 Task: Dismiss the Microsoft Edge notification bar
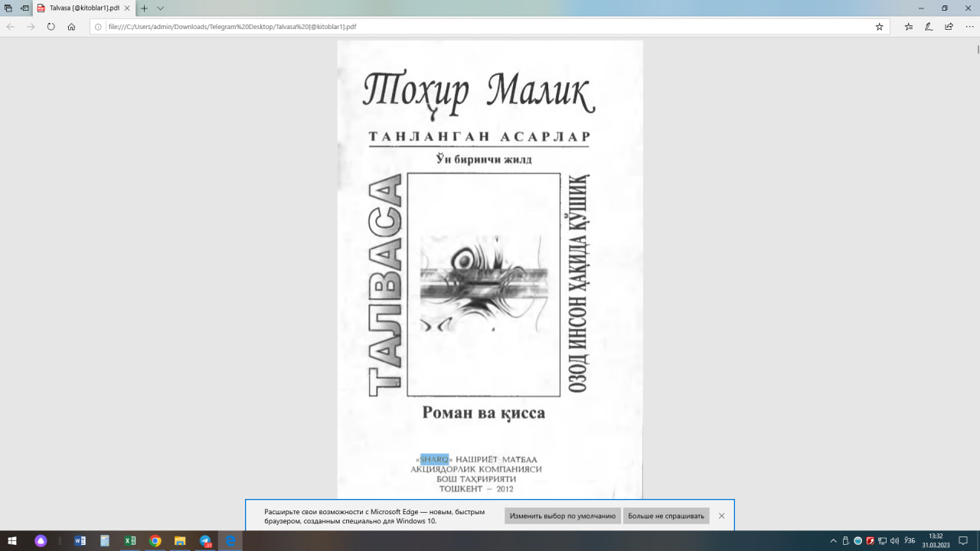pos(721,516)
